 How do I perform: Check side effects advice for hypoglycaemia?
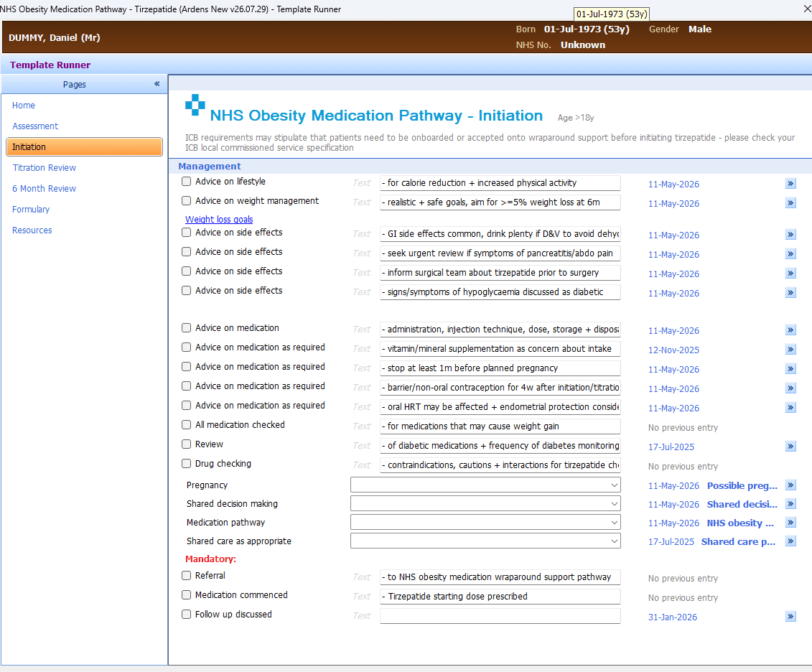[187, 291]
